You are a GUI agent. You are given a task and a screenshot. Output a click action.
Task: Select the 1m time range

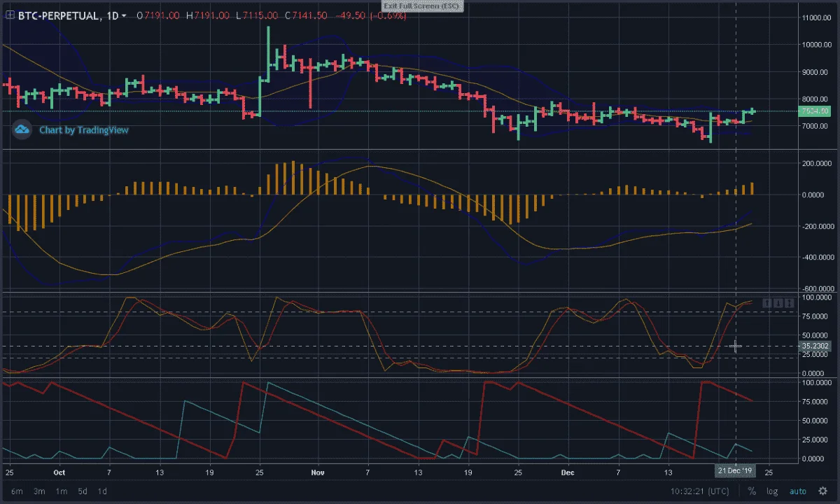(62, 491)
